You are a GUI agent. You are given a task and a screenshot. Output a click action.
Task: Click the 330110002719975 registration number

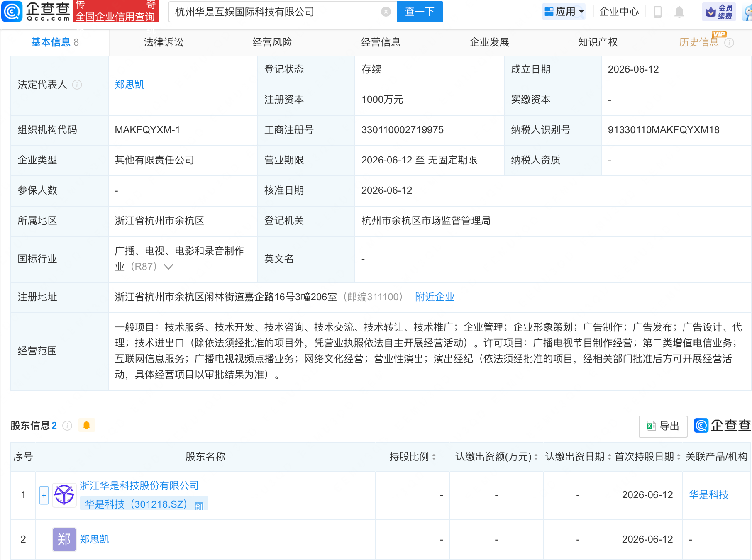point(403,130)
